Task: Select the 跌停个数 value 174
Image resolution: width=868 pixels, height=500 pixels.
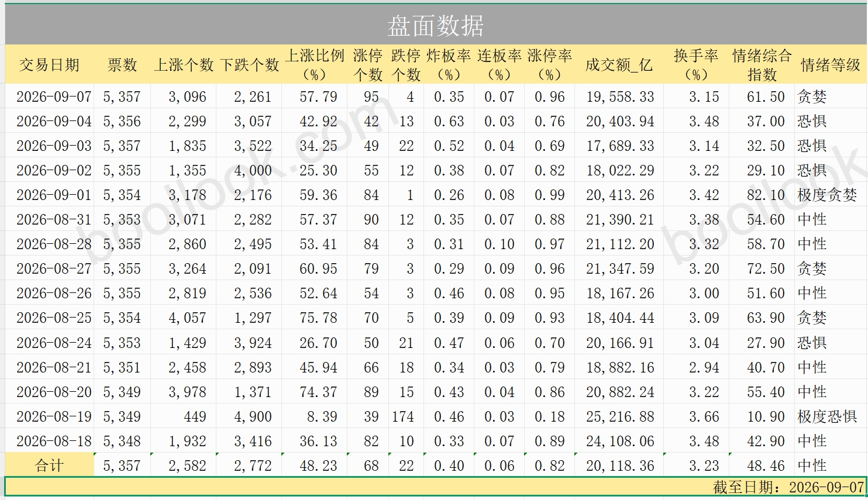Action: pyautogui.click(x=403, y=416)
